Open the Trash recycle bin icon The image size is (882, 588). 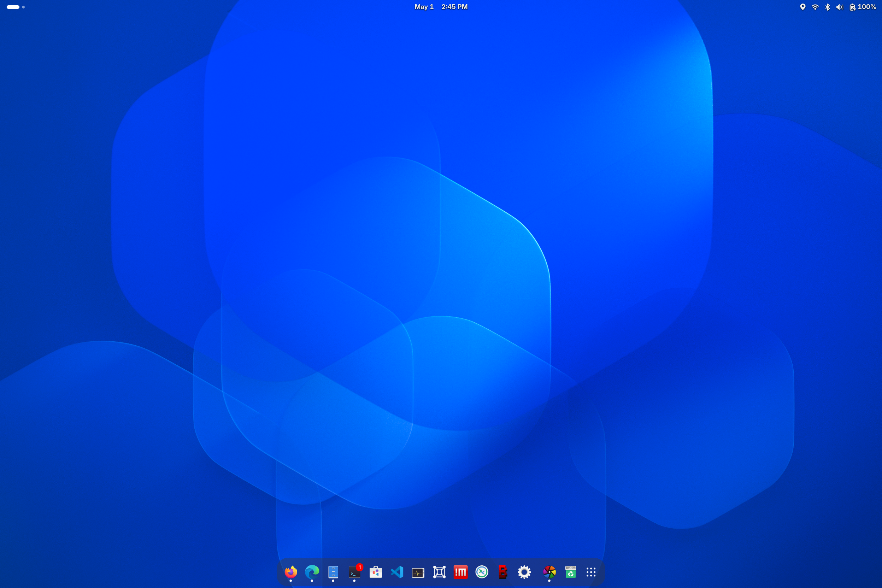coord(570,572)
